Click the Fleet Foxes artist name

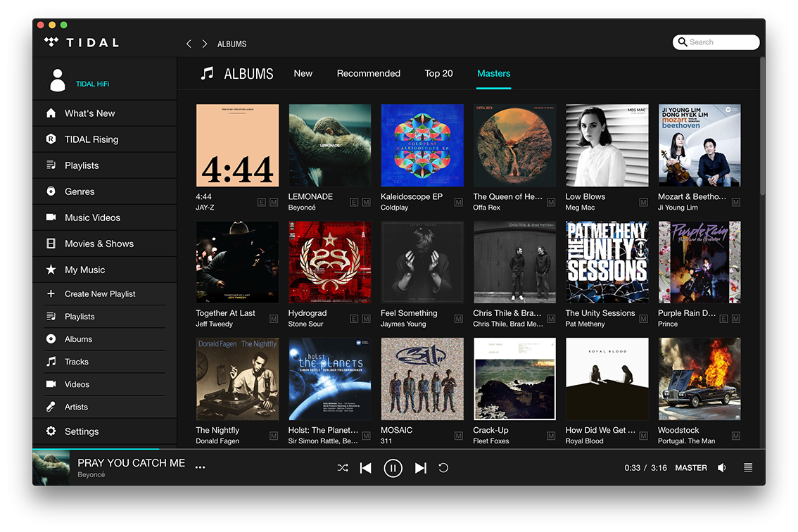click(491, 441)
